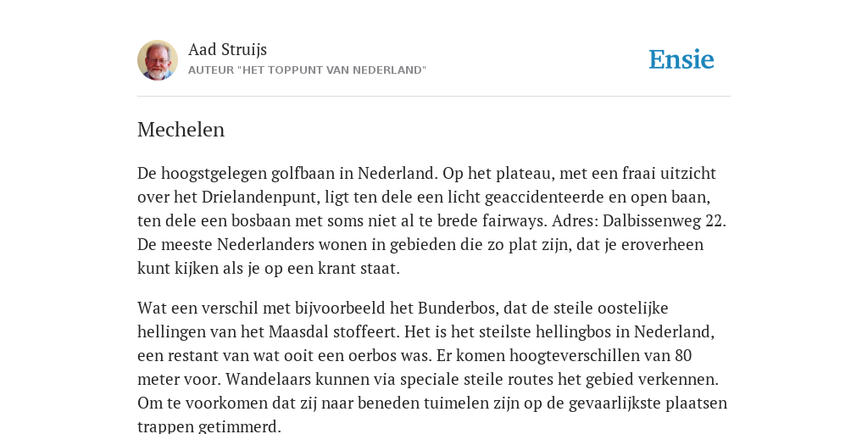
Task: Click the sentence about kijken op een krant
Action: [420, 256]
